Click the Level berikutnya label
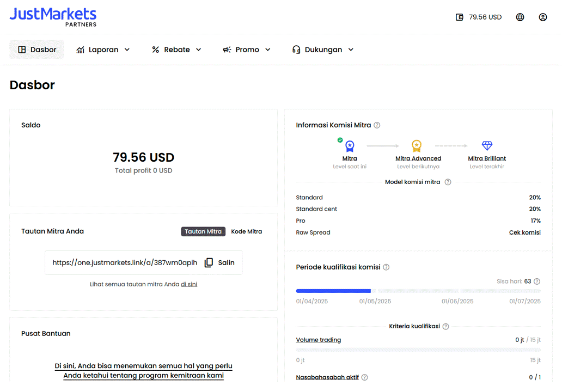 point(418,167)
